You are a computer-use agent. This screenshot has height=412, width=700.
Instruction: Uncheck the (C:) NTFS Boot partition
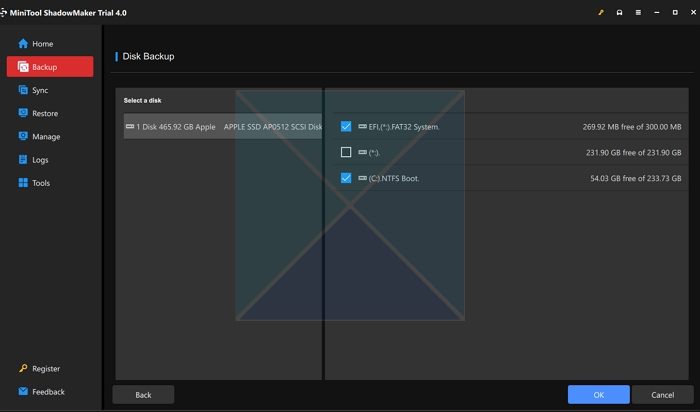point(346,178)
